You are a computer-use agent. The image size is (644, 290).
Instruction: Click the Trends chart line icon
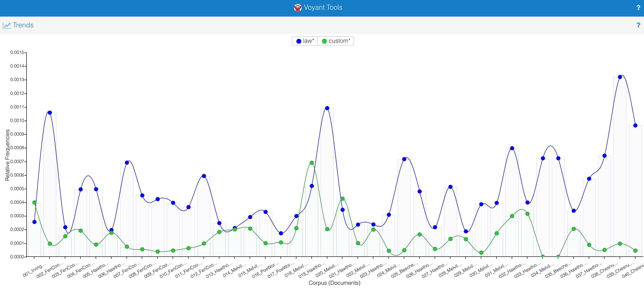pos(7,25)
